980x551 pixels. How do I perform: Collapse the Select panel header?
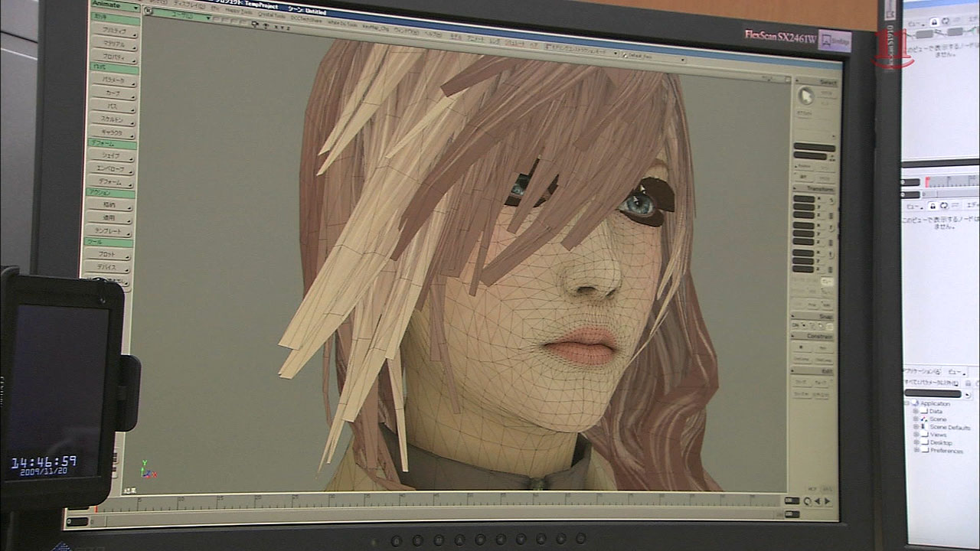[816, 81]
